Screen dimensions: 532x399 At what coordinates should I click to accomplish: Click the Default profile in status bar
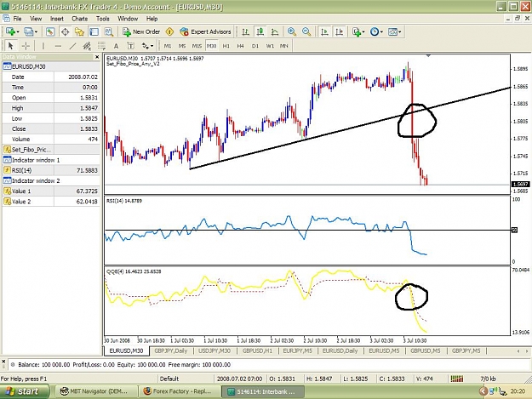click(x=169, y=379)
